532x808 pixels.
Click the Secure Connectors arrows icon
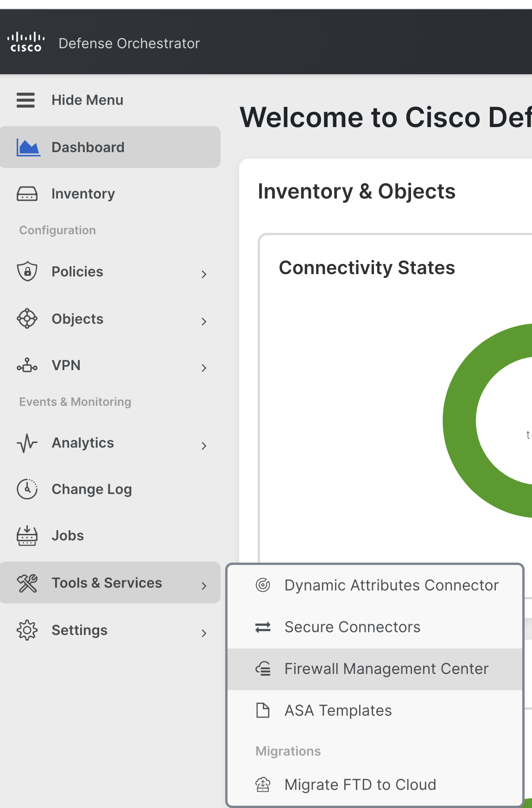point(263,628)
